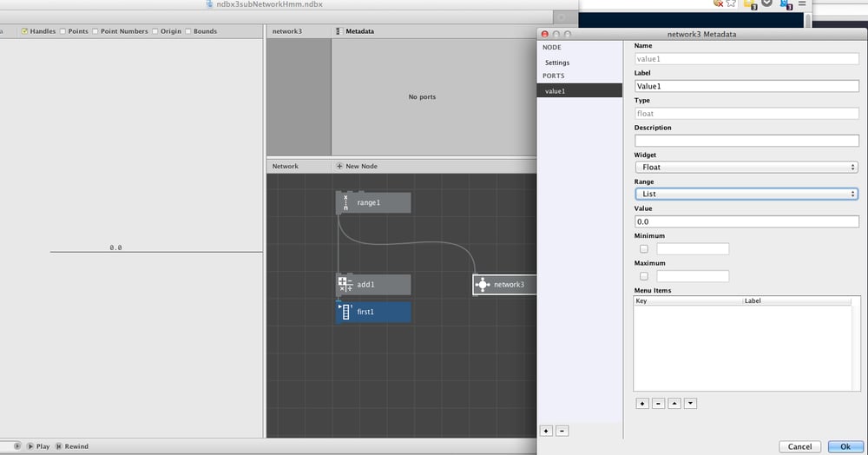Image resolution: width=868 pixels, height=455 pixels.
Task: Close the network3 Metadata dialog window
Action: coord(545,35)
